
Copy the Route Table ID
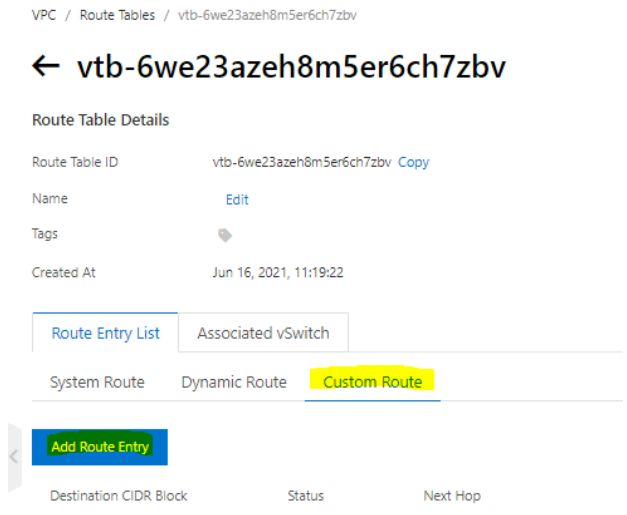point(413,162)
